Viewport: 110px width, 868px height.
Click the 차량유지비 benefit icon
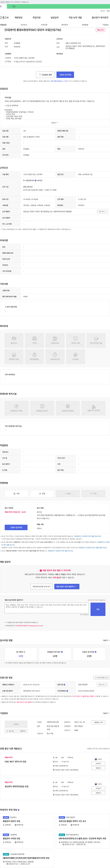coord(55,340)
